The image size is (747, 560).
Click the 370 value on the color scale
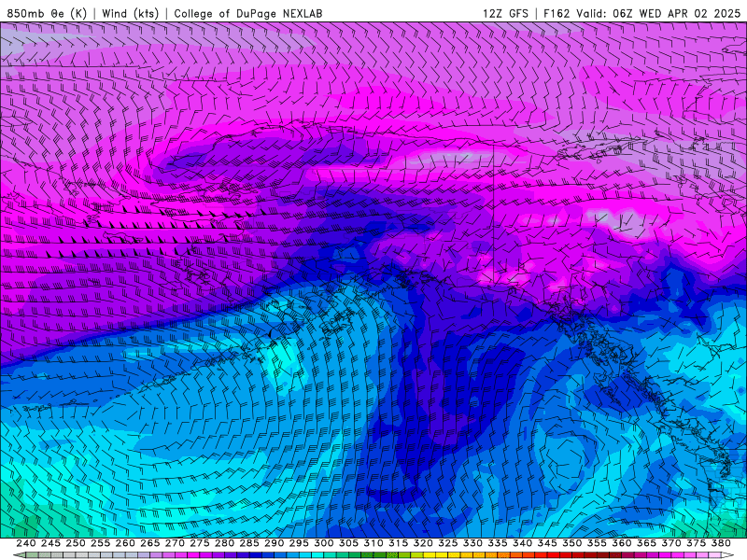pos(671,543)
